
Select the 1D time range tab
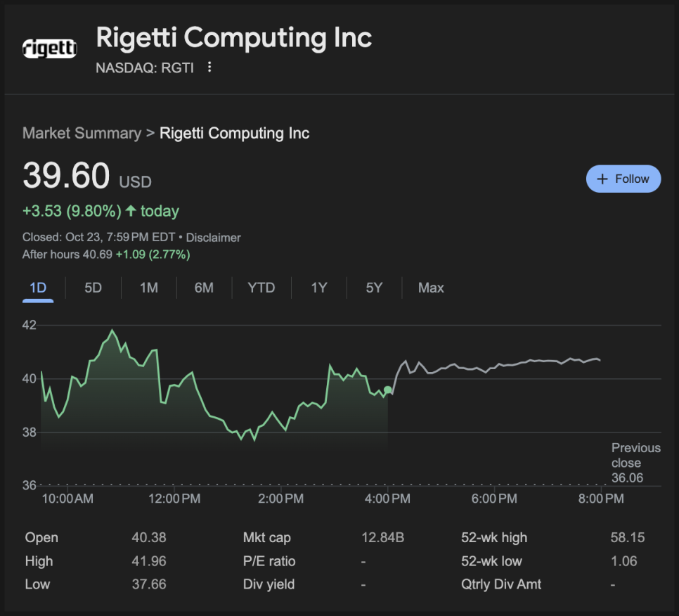38,288
